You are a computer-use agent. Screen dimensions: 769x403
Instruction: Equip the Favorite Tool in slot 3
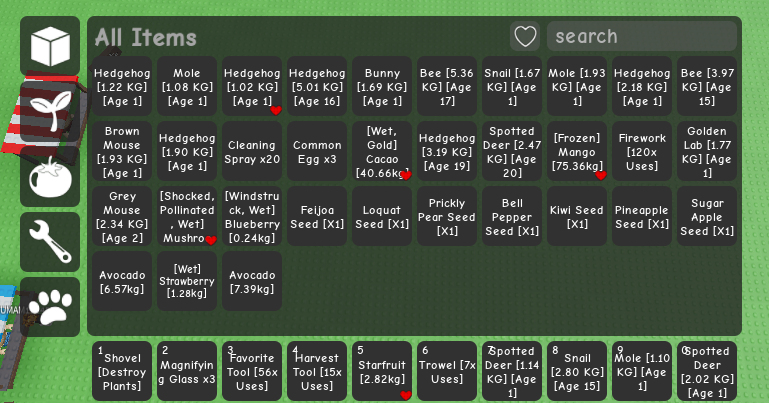tap(252, 371)
